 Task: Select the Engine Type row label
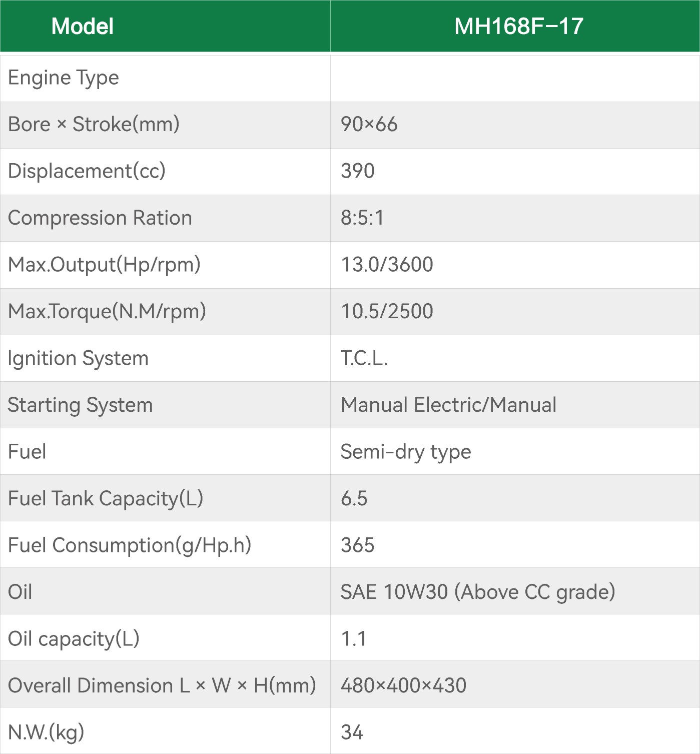coord(64,78)
